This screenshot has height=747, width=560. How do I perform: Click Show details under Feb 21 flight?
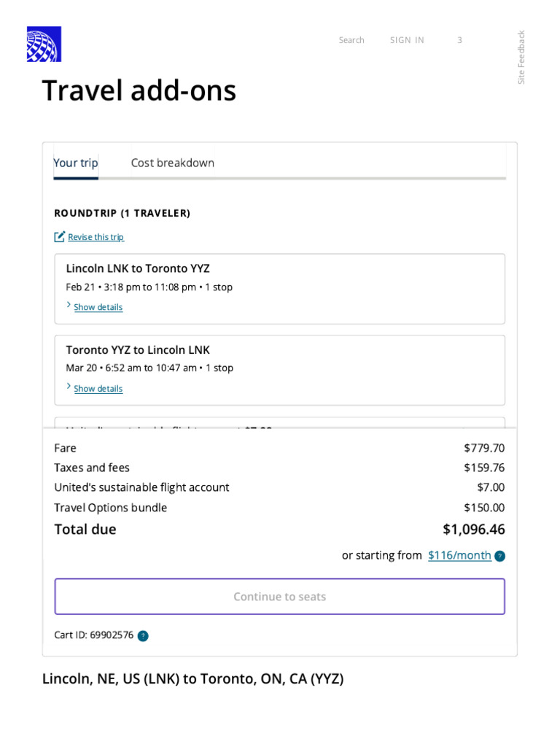[98, 307]
